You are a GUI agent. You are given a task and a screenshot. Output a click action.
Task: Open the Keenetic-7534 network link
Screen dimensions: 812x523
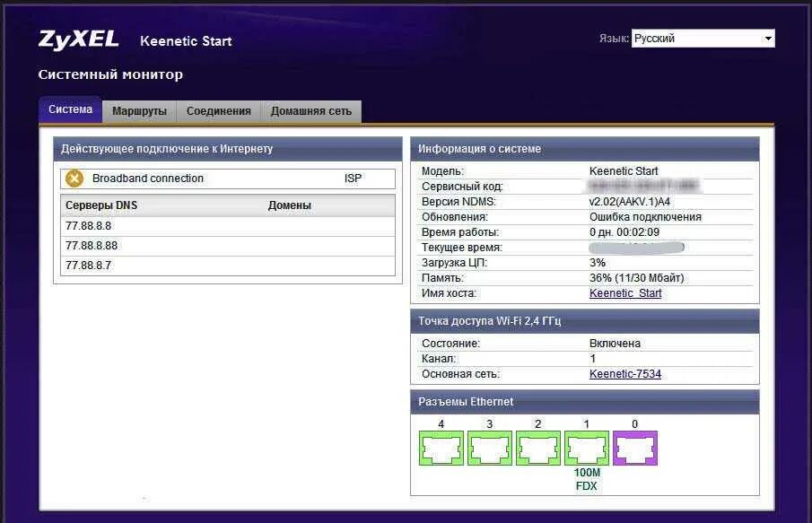pyautogui.click(x=625, y=374)
